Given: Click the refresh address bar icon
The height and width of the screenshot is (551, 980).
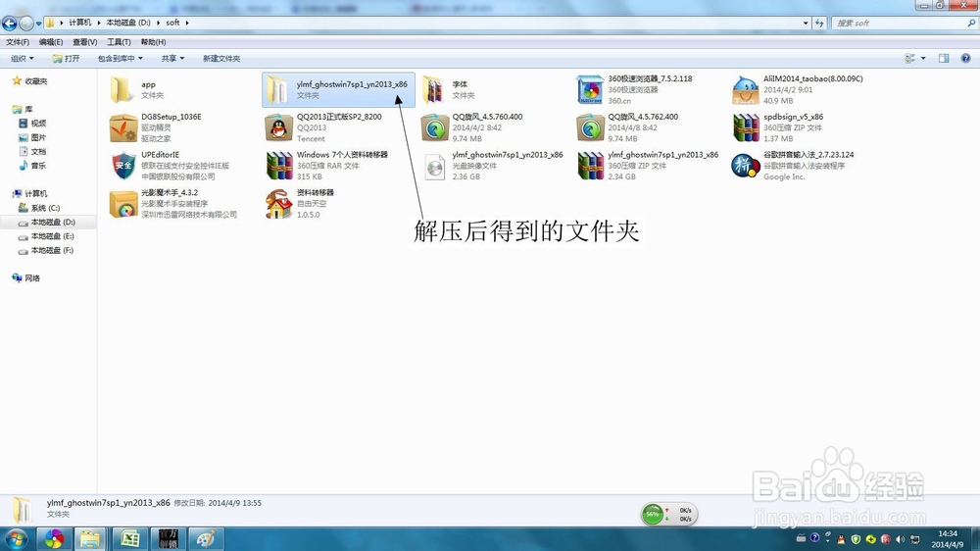Looking at the screenshot, I should click(819, 23).
